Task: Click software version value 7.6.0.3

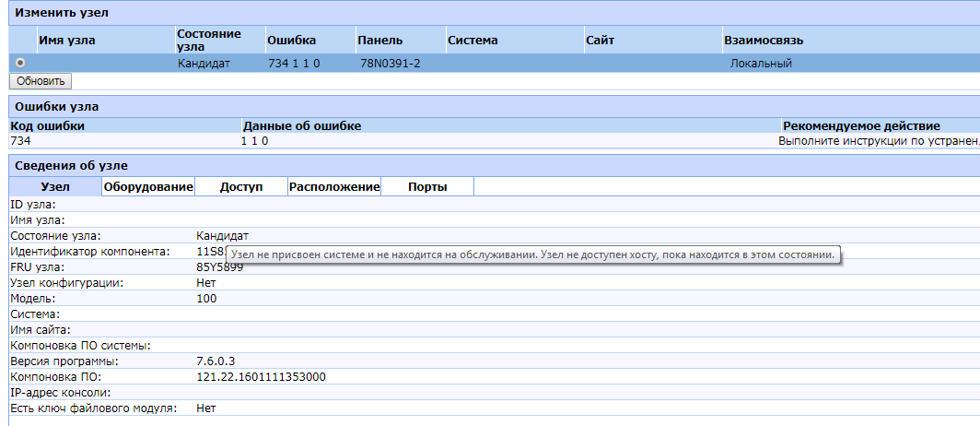Action: pos(216,361)
